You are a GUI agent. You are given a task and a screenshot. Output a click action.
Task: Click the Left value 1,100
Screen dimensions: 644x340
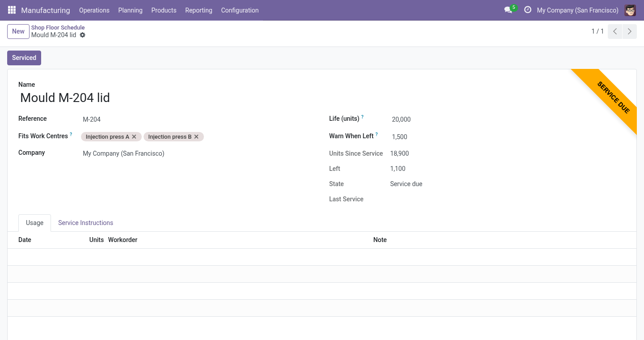[398, 169]
